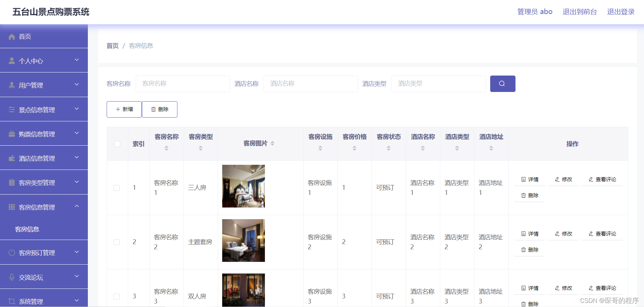This screenshot has width=644, height=307.
Task: Click the person icon beside 个人中心
Action: (12, 61)
